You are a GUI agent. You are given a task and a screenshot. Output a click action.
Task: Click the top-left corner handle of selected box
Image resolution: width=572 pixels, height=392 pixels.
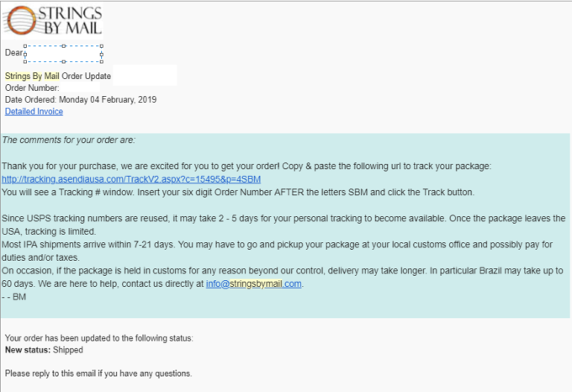tap(25, 45)
